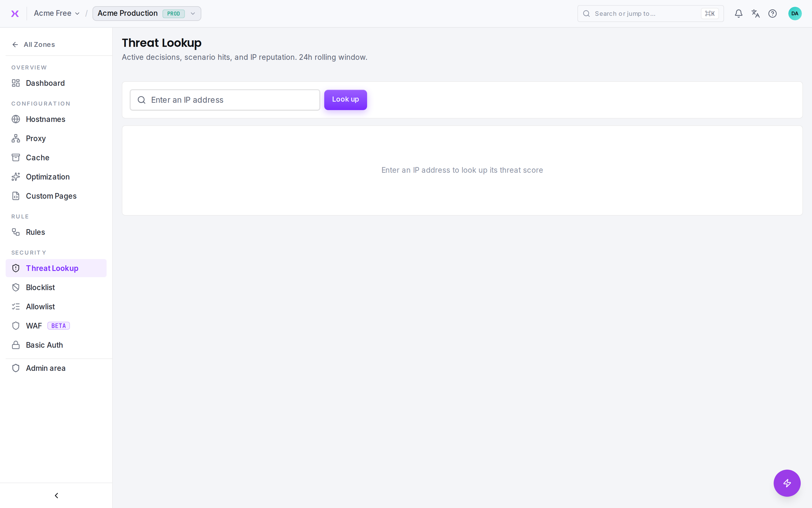Open the Optimization page
The width and height of the screenshot is (812, 508).
56,177
